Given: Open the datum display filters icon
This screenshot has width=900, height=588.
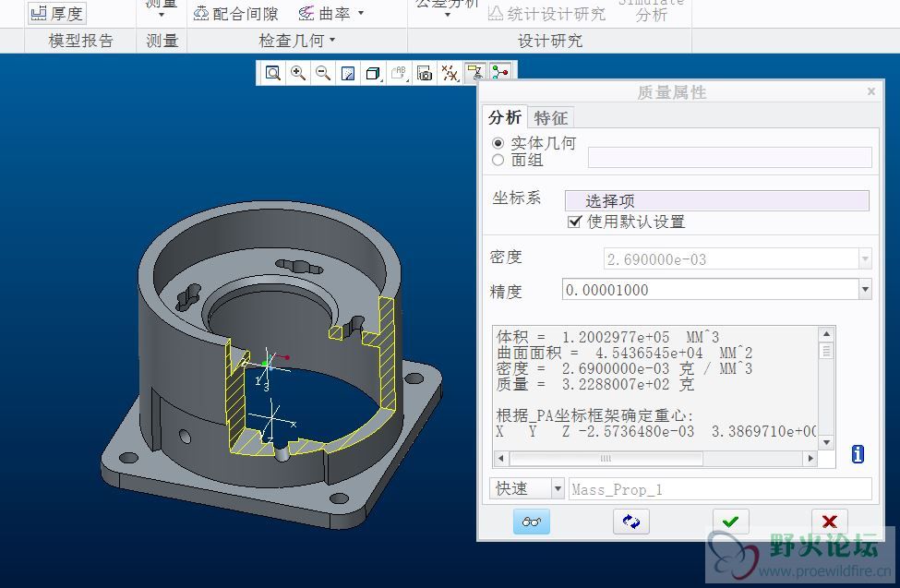Looking at the screenshot, I should [450, 73].
